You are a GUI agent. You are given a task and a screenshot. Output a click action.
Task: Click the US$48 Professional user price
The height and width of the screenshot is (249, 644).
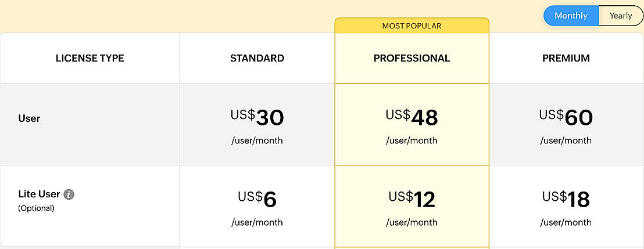tap(412, 117)
